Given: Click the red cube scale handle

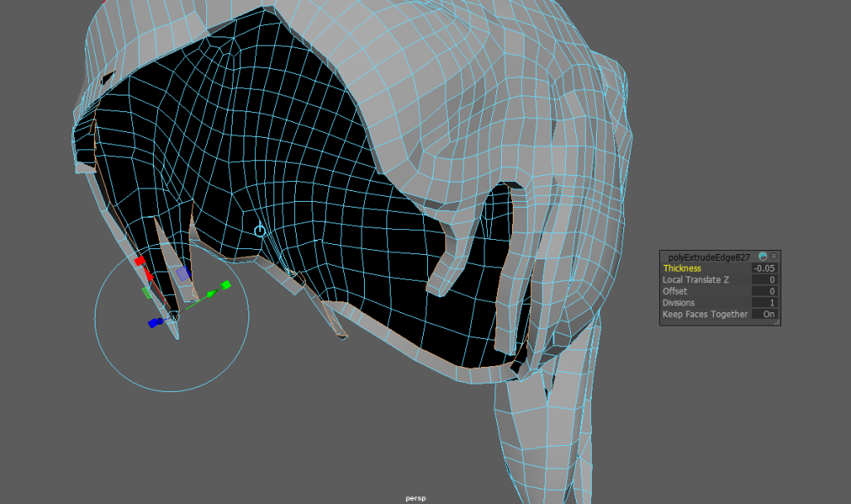Looking at the screenshot, I should tap(139, 261).
